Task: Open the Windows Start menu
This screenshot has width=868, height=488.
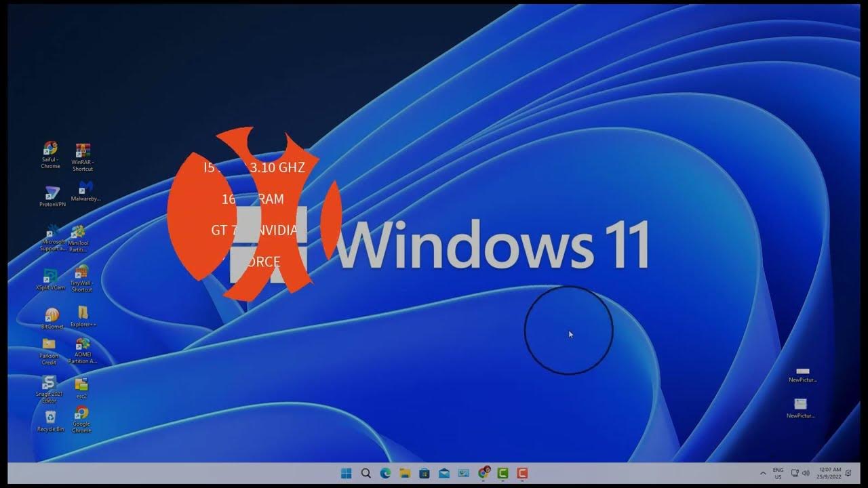Action: [x=347, y=473]
